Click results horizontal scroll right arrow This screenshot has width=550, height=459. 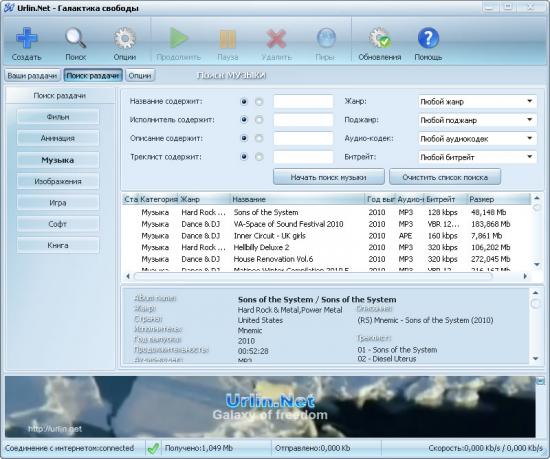point(525,276)
